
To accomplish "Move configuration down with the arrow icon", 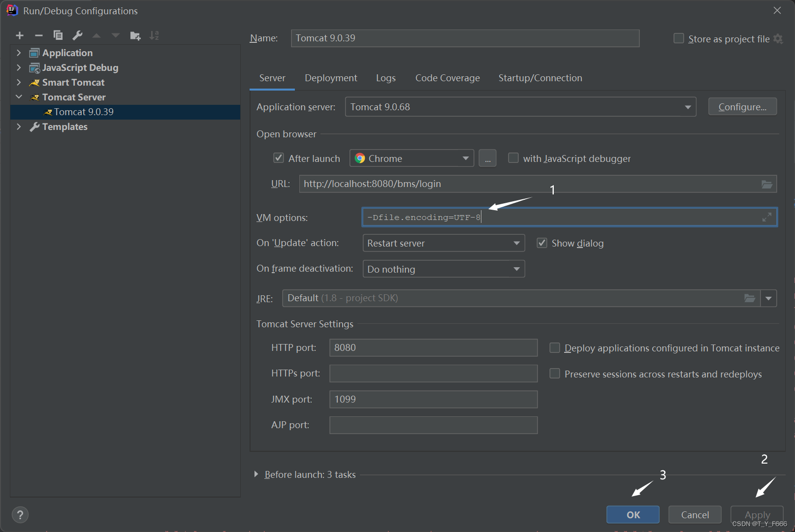I will [116, 35].
